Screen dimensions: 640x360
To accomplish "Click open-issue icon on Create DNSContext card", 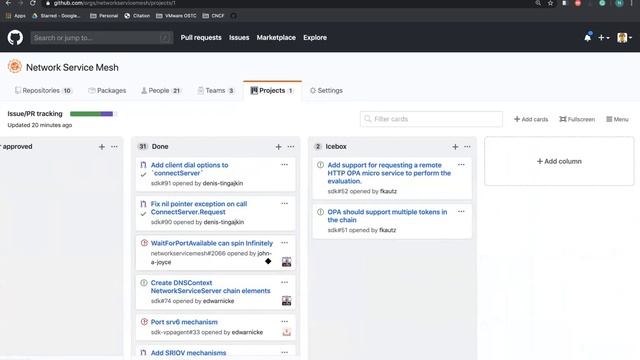I will pos(144,282).
